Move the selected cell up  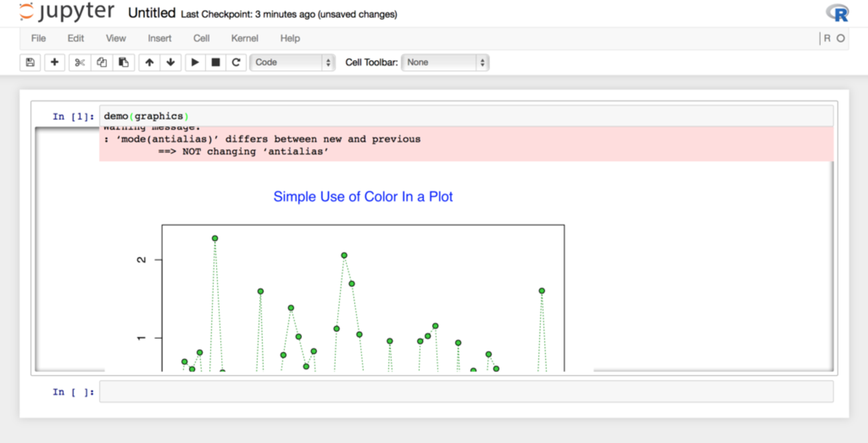(150, 62)
